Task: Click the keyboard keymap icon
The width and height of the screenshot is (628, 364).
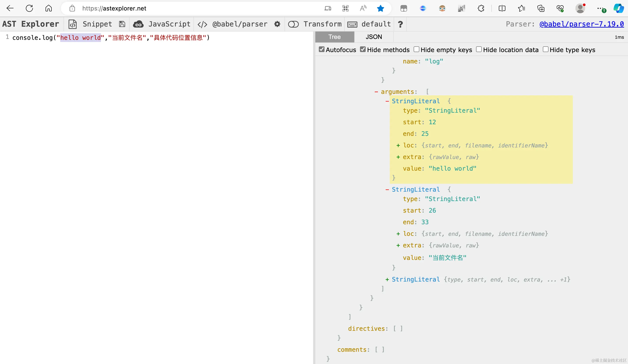Action: point(352,24)
